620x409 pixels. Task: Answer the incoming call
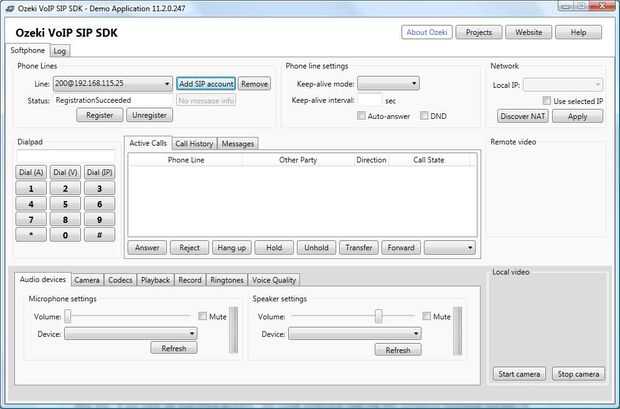[x=147, y=248]
